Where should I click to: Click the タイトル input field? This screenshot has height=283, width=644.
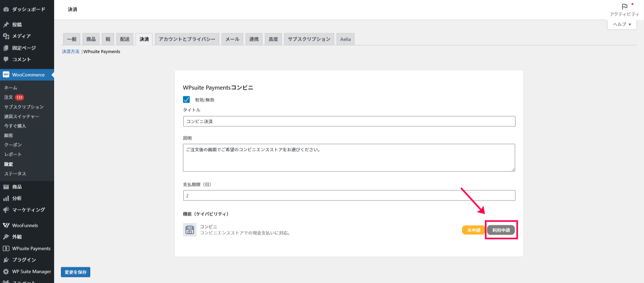tap(349, 121)
